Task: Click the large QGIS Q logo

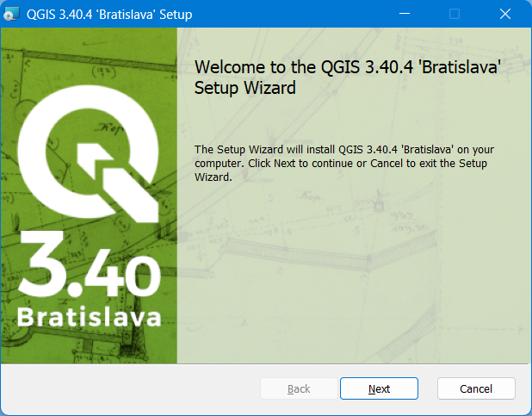Action: point(88,153)
